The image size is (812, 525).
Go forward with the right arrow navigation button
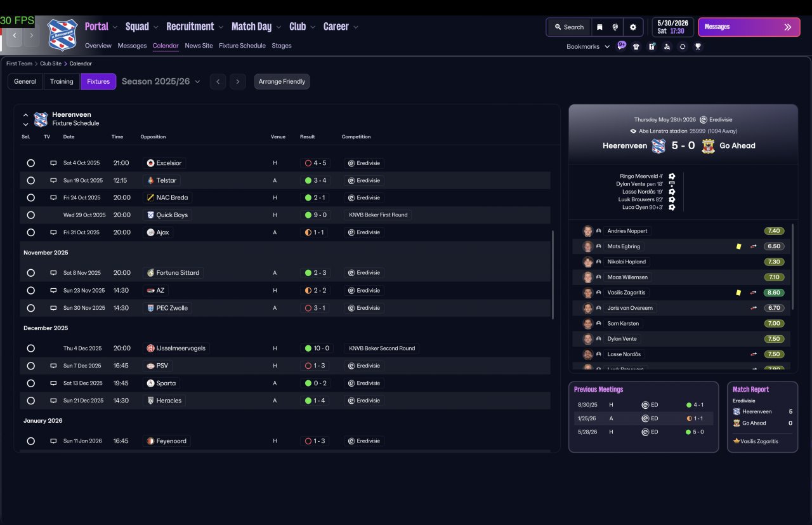tap(31, 36)
